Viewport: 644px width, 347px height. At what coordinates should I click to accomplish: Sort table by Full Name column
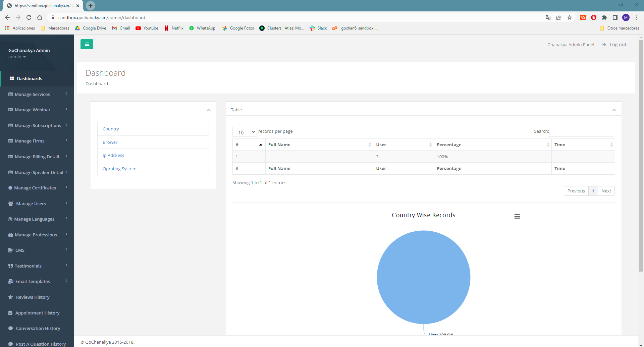click(319, 144)
